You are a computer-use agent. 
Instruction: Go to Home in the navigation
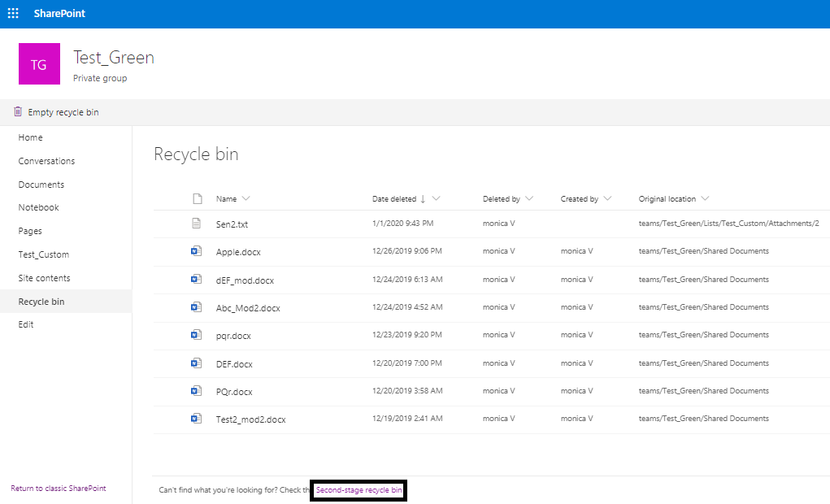(30, 137)
